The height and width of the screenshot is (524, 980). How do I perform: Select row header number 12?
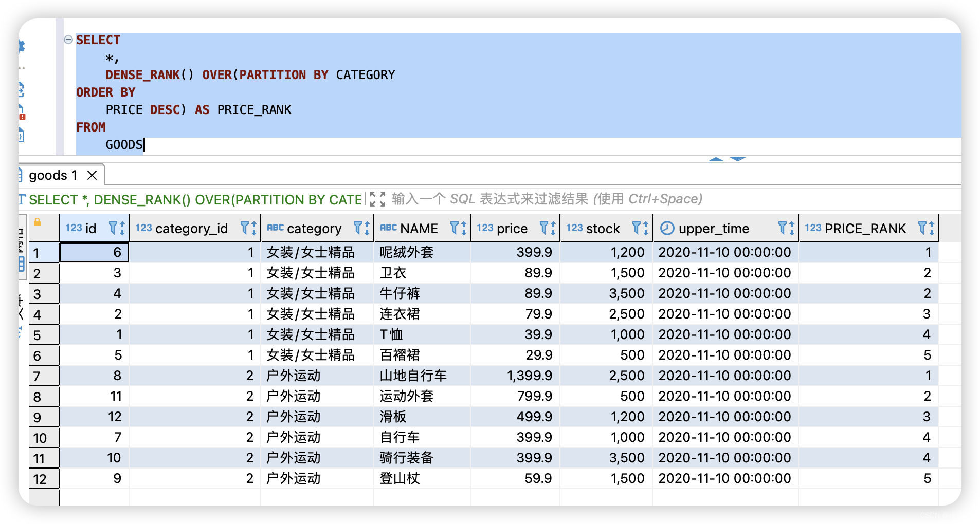point(44,479)
